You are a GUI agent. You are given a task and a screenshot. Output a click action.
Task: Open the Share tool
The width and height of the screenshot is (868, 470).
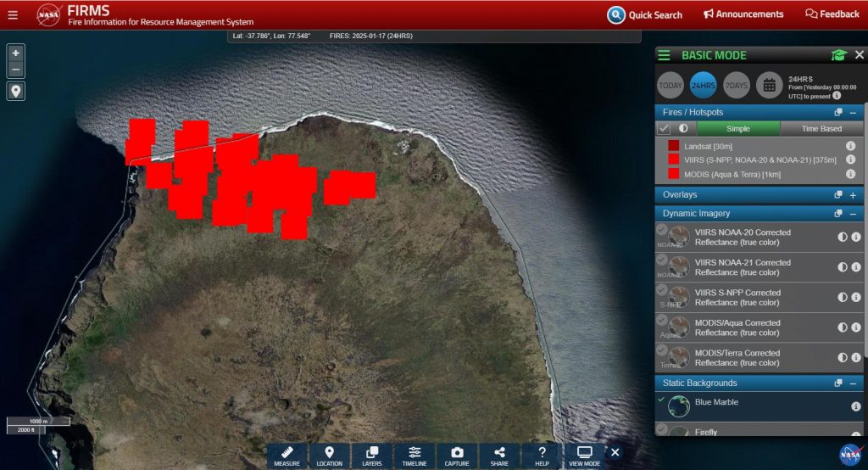pos(499,456)
